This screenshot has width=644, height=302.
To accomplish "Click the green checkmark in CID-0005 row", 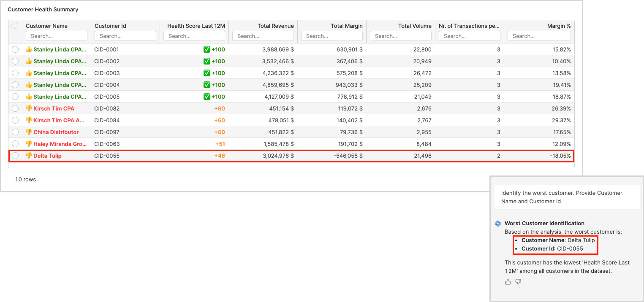I will [207, 97].
